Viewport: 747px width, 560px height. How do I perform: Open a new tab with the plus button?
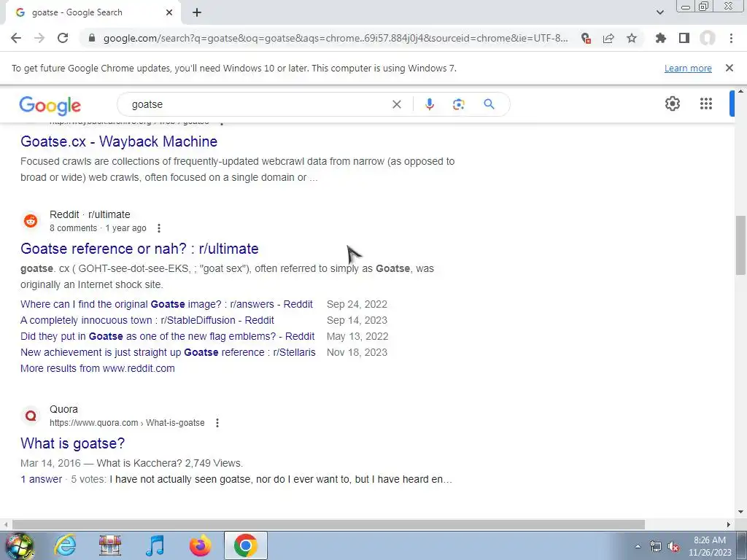(x=197, y=12)
